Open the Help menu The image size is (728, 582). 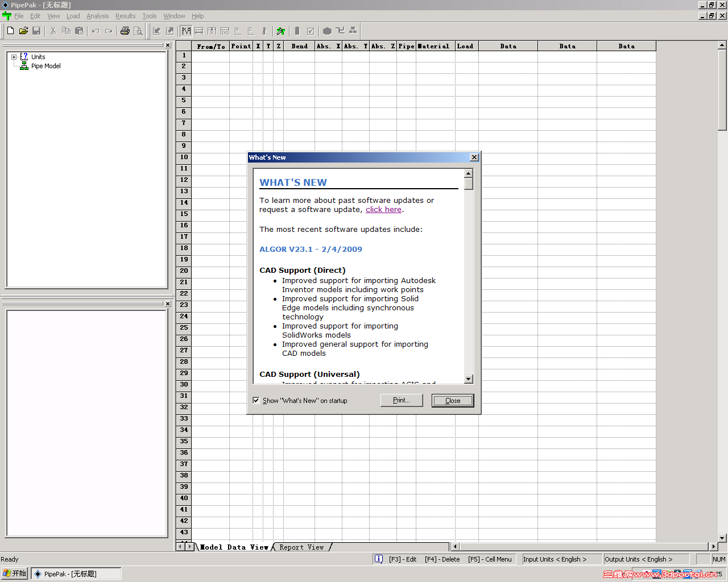tap(198, 16)
